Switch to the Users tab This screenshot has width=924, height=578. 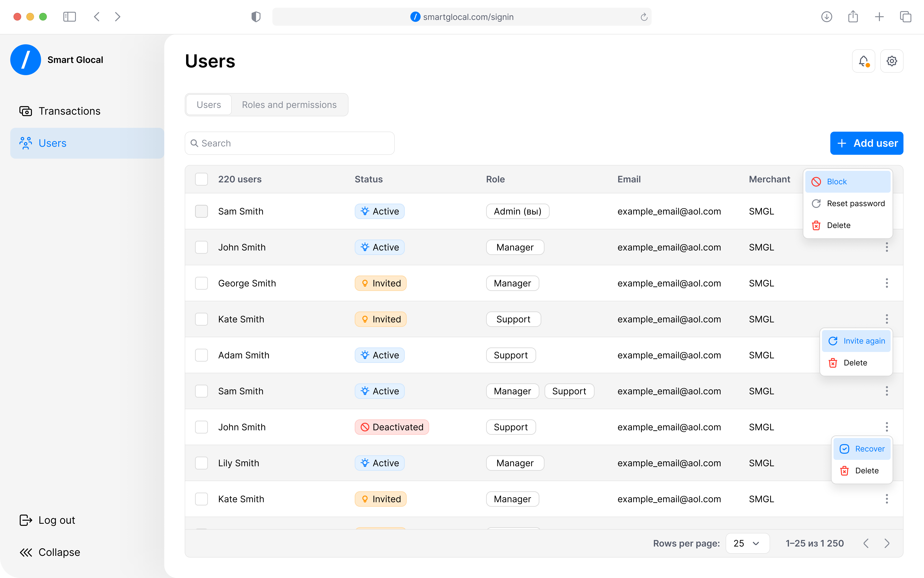coord(209,105)
